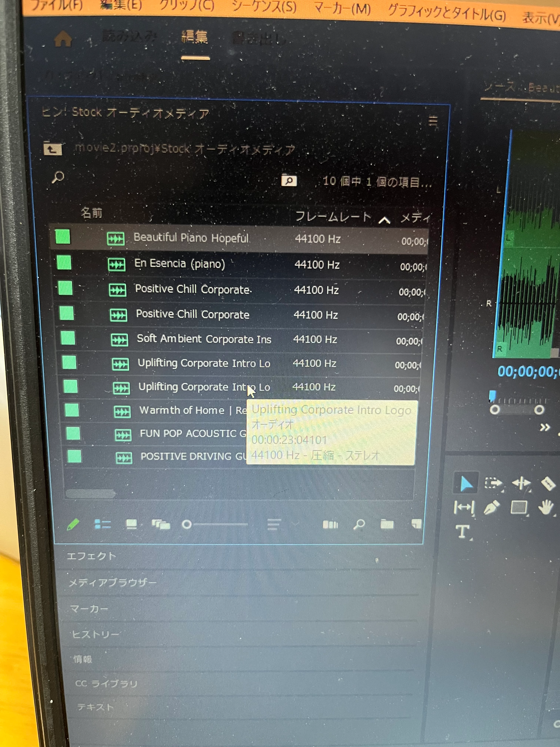
Task: Click the New Bin folder icon button
Action: click(387, 524)
